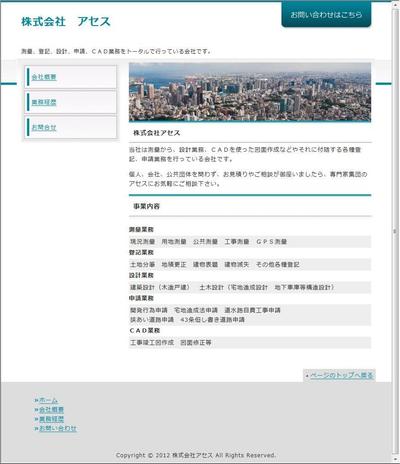The height and width of the screenshot is (464, 400).
Task: Select the 測量業務 subheading
Action: pyautogui.click(x=141, y=229)
